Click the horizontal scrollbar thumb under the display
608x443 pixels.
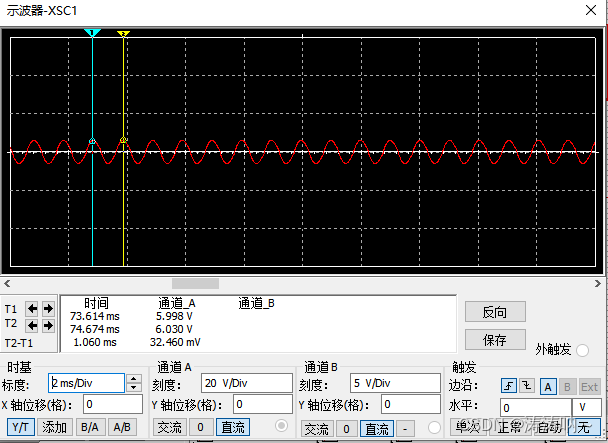coord(195,284)
